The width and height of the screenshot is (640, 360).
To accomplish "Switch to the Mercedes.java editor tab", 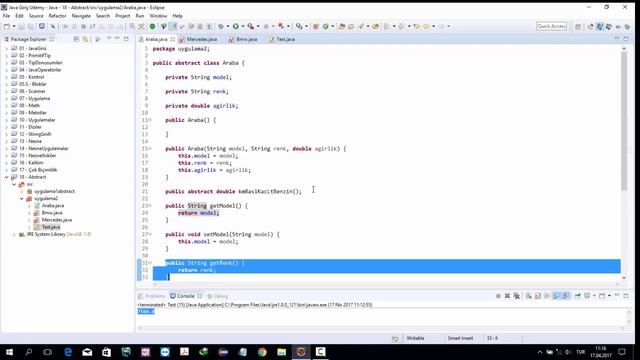I will [x=198, y=39].
